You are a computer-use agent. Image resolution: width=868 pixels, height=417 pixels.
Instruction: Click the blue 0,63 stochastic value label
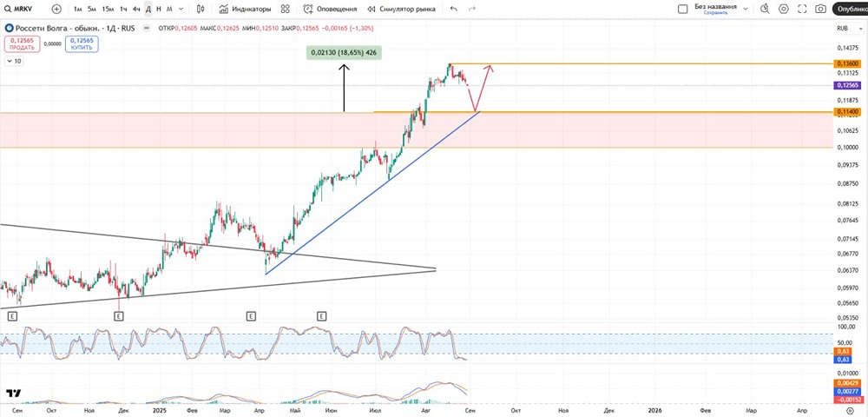point(841,360)
